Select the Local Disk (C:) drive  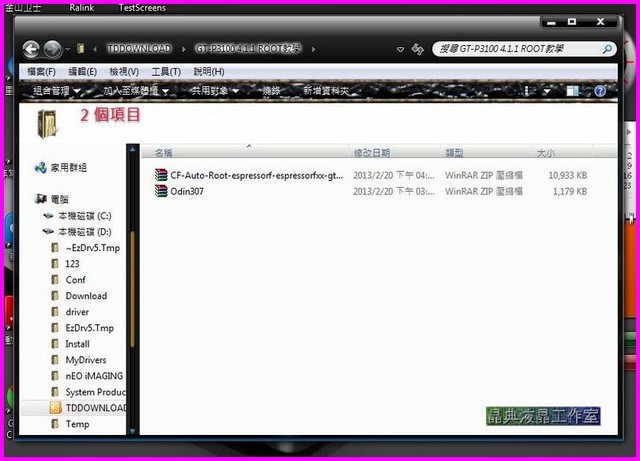(48, 216)
